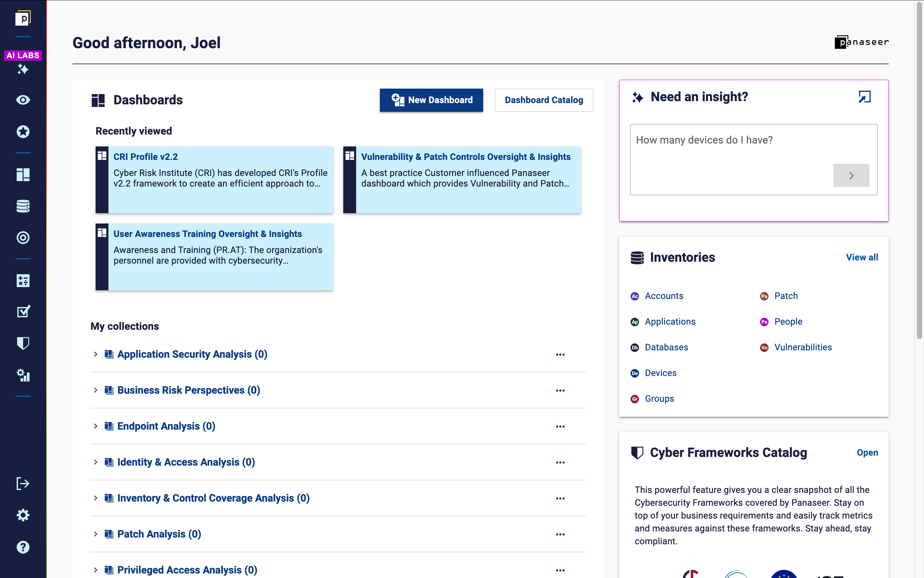Open the star favorites icon in sidebar
This screenshot has height=578, width=924.
23,132
